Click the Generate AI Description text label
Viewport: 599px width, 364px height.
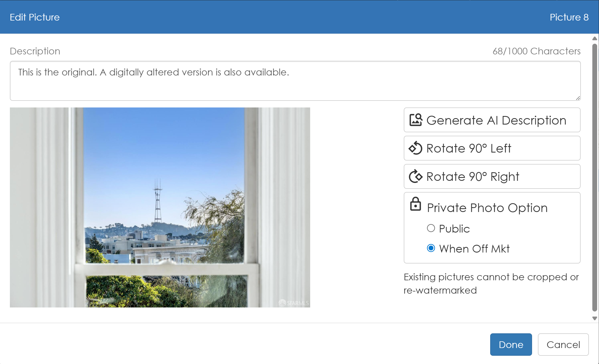tap(496, 120)
